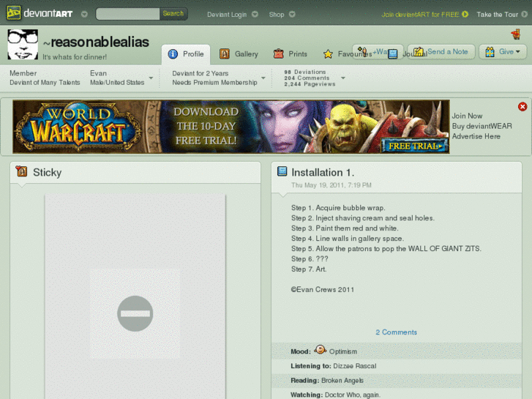The image size is (532, 399).
Task: Click the 98 Deviations stat
Action: 305,72
